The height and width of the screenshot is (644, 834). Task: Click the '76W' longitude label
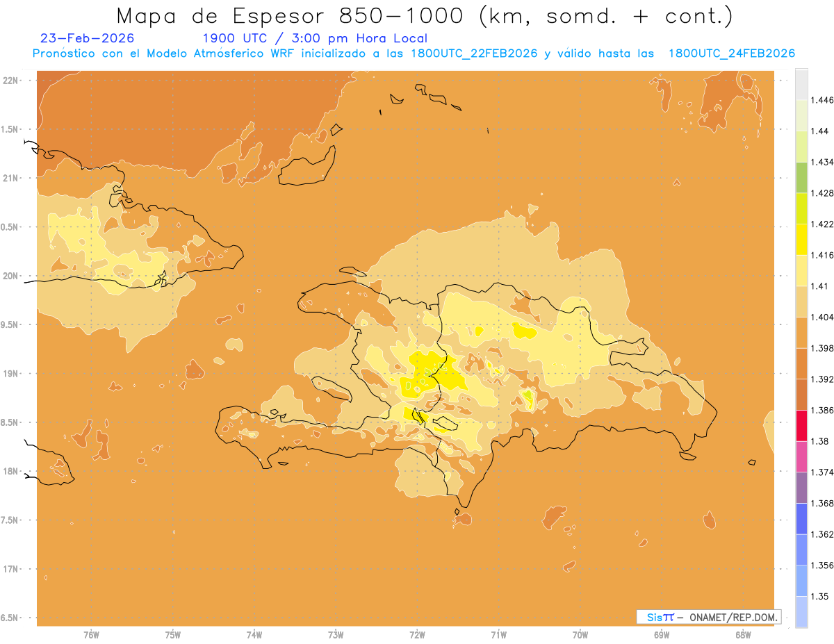click(x=91, y=635)
